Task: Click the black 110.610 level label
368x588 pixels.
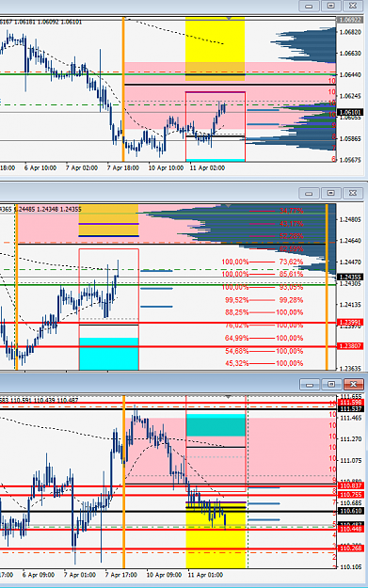Action: (x=350, y=511)
